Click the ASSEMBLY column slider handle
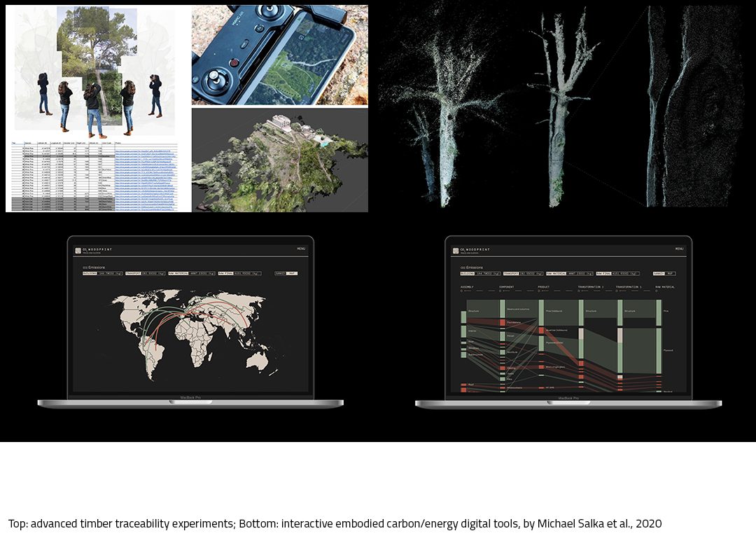Image resolution: width=756 pixels, height=538 pixels. 463,291
